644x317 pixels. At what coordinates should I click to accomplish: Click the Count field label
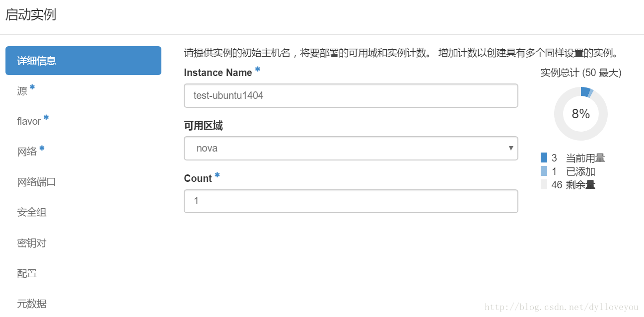198,178
